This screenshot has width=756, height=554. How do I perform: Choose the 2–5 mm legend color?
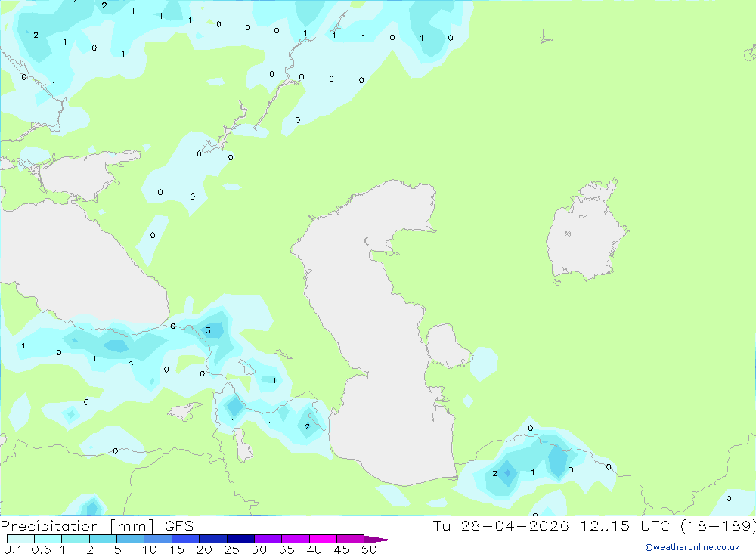coord(103,539)
